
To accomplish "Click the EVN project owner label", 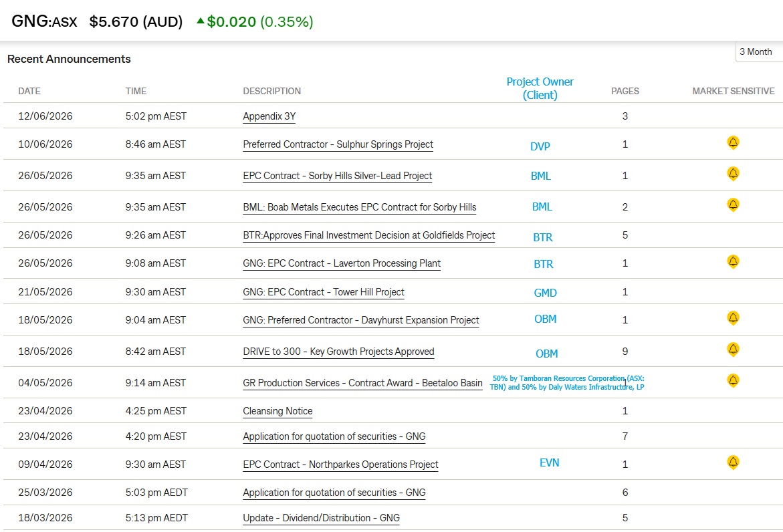I will (x=549, y=462).
